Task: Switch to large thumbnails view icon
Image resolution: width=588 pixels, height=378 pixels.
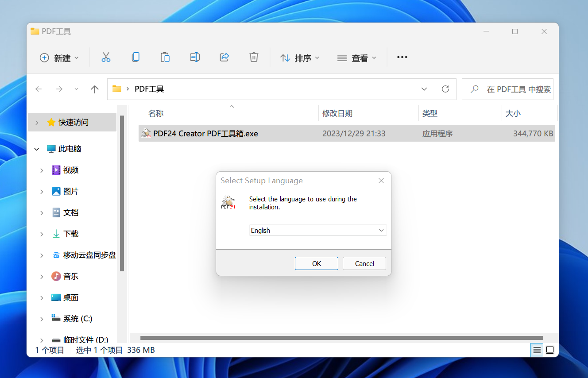Action: tap(549, 350)
